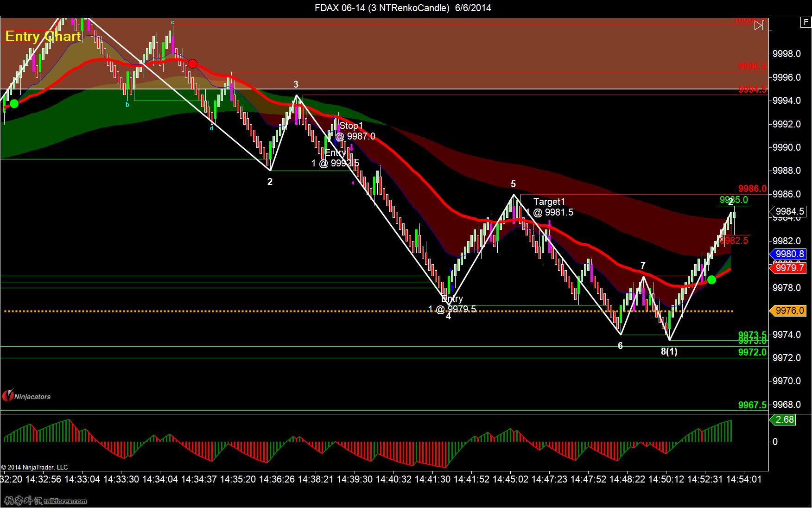Click the 9990.0 price axis label
This screenshot has height=508, width=812.
[787, 147]
